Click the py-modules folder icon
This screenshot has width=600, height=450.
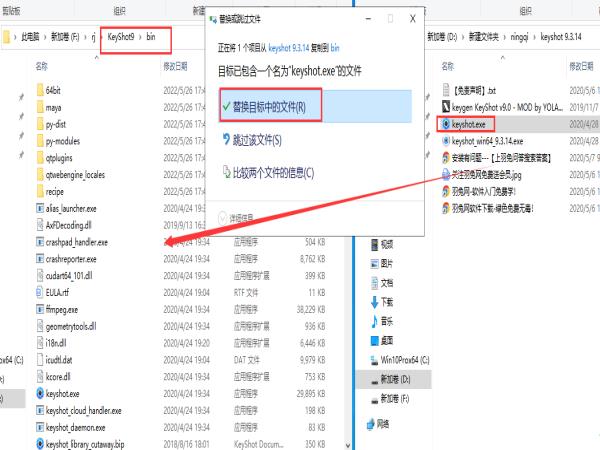click(x=40, y=141)
